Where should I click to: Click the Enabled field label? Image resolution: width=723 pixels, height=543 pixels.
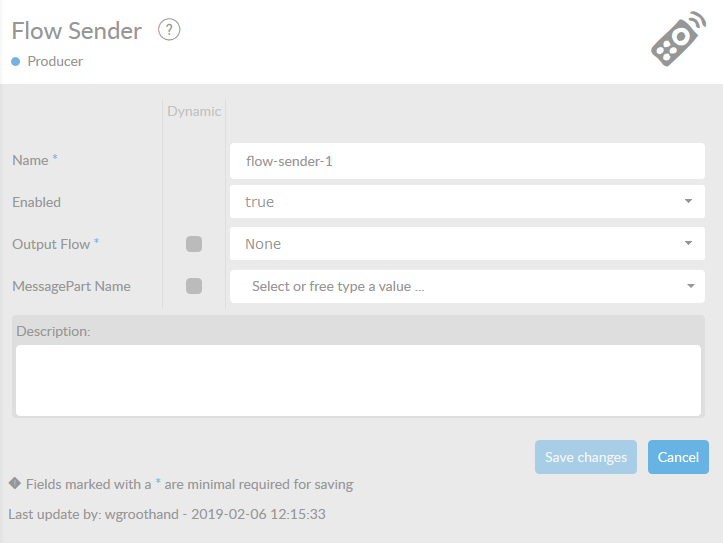click(36, 202)
